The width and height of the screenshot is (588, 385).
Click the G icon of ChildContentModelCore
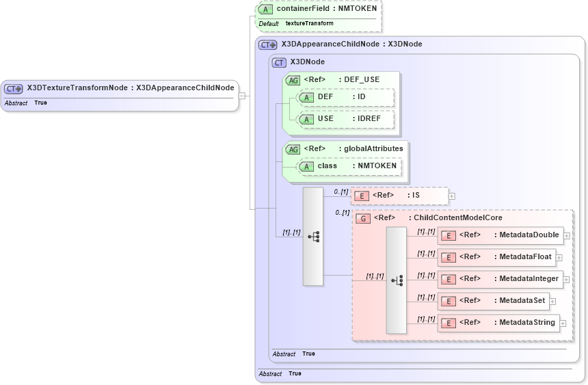(x=363, y=219)
